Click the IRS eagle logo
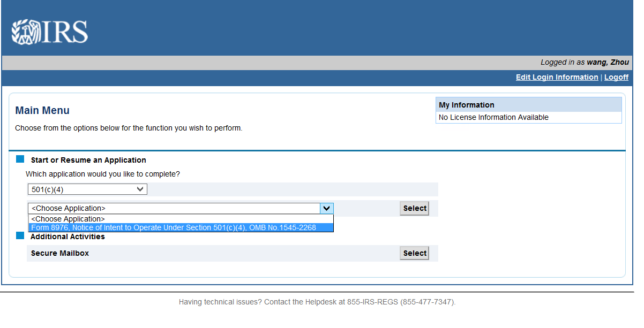The image size is (644, 328). pyautogui.click(x=50, y=32)
